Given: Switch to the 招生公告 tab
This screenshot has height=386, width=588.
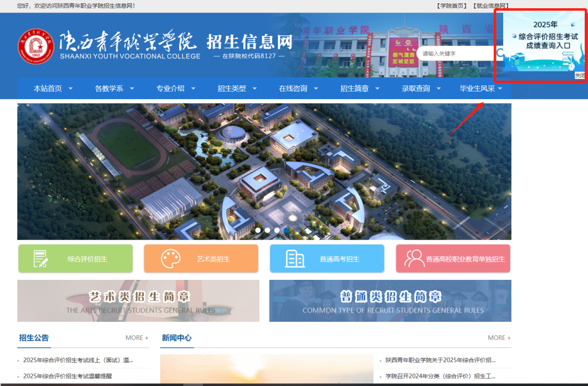Looking at the screenshot, I should point(34,338).
